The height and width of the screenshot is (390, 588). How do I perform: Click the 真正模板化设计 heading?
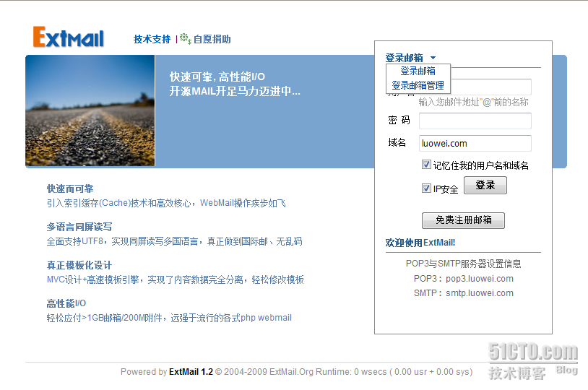point(79,265)
